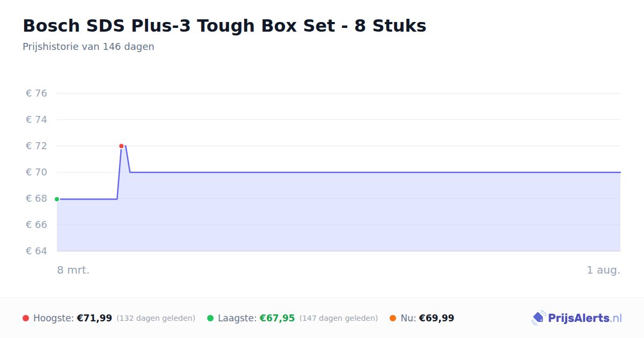Click the flat €70 price line mid-chart

pyautogui.click(x=376, y=172)
